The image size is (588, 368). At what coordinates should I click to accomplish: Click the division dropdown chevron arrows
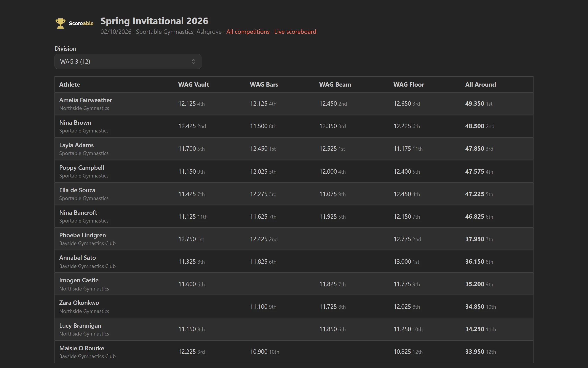coord(194,61)
